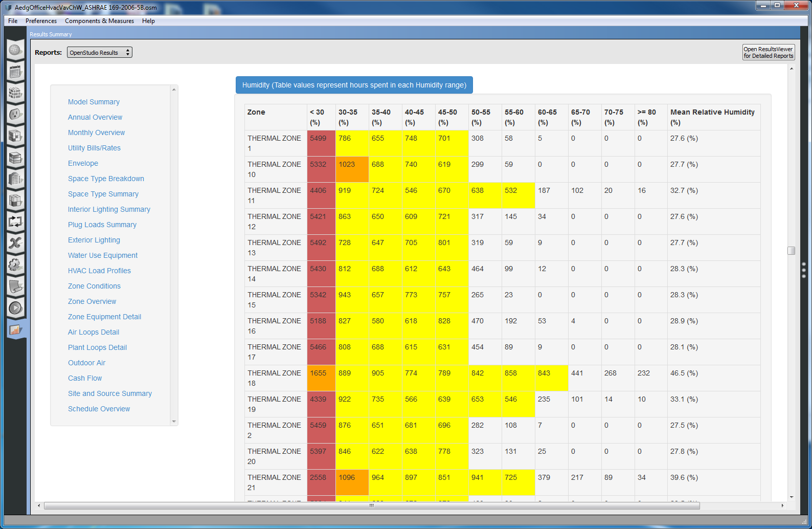Open the Help menu
The height and width of the screenshot is (529, 812).
[148, 21]
